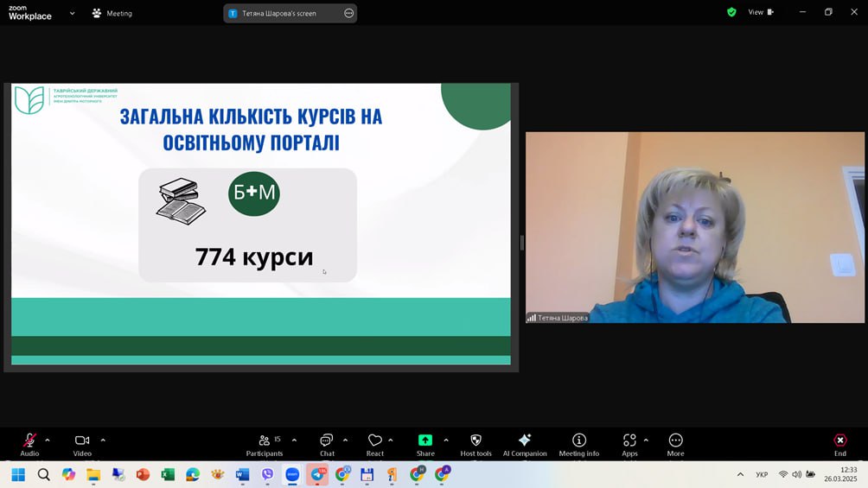Screen dimensions: 868x488
Task: Click the divider handle between slide and video
Action: [x=521, y=243]
